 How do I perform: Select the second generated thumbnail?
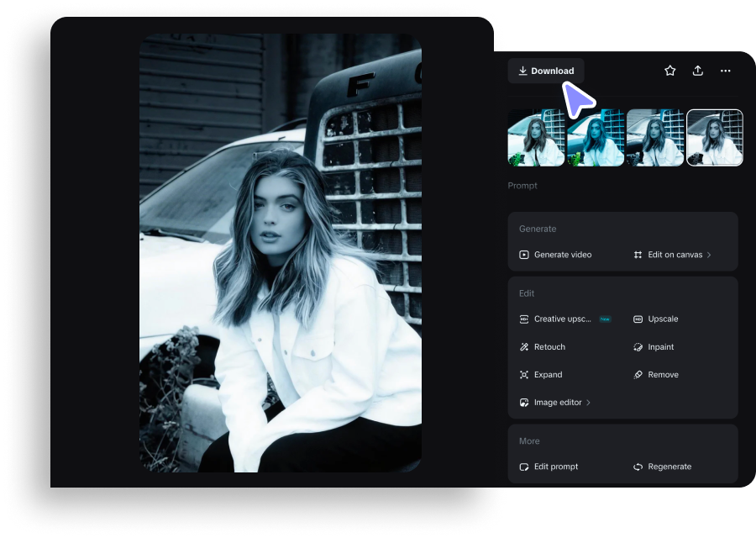(596, 137)
